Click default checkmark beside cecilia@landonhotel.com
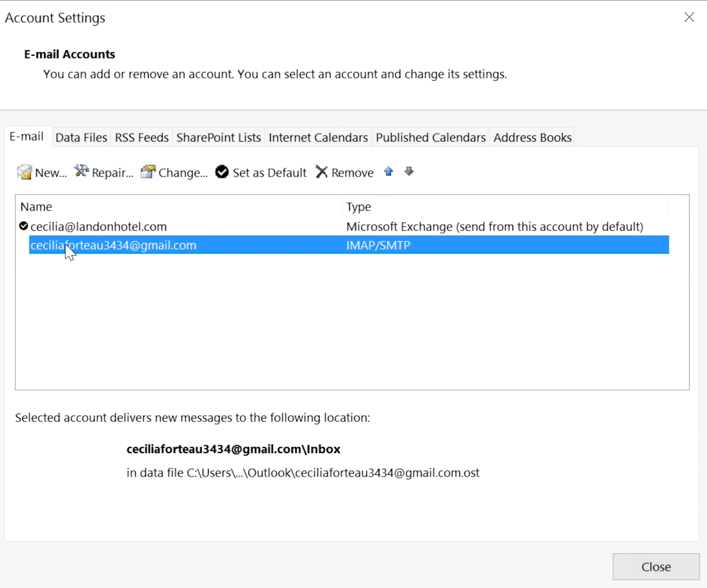The height and width of the screenshot is (588, 707). tap(23, 226)
